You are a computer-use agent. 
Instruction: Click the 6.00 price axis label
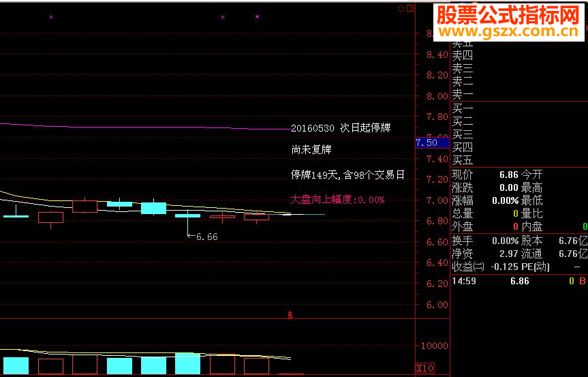[437, 305]
